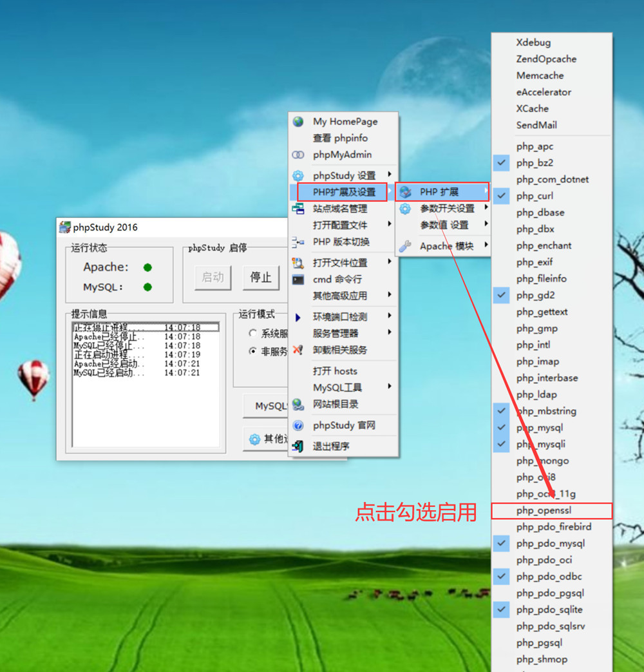The width and height of the screenshot is (644, 672).
Task: Open the 参数开关设置 submenu
Action: 446,209
